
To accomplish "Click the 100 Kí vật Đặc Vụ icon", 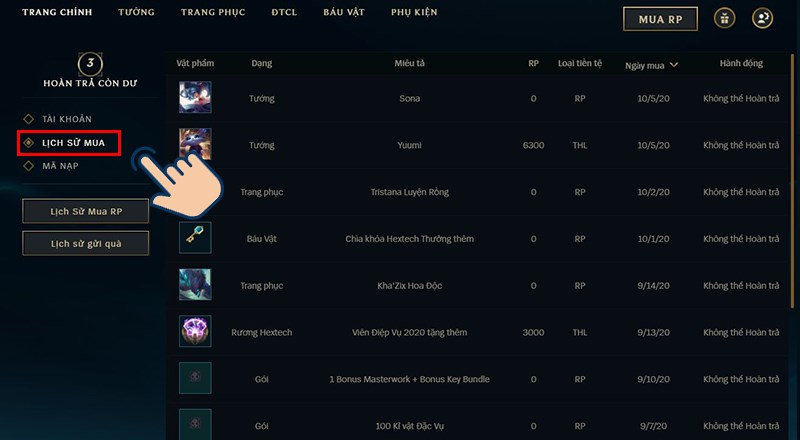I will point(195,422).
